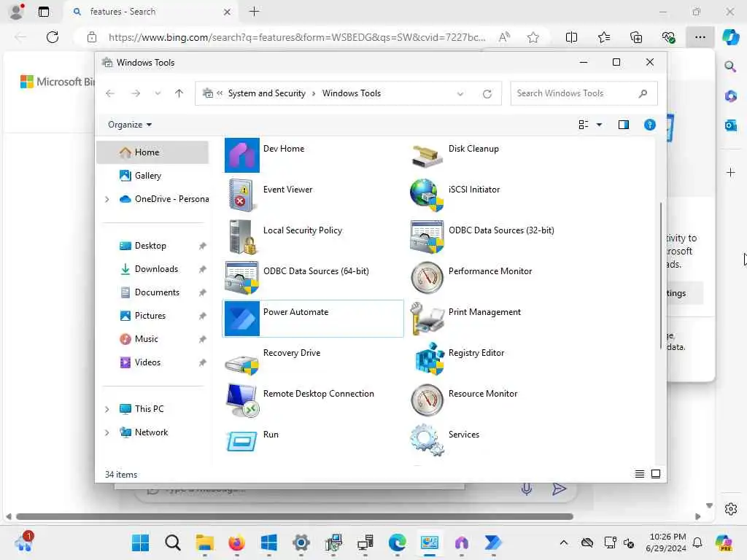
Task: Open the Dev Home tool icon
Action: 242,155
